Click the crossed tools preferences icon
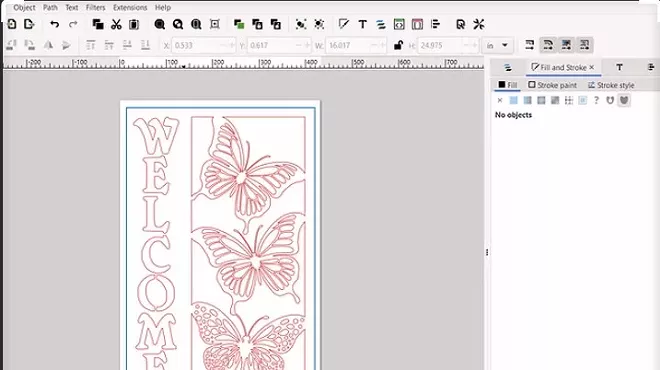Image resolution: width=660 pixels, height=370 pixels. (x=479, y=24)
